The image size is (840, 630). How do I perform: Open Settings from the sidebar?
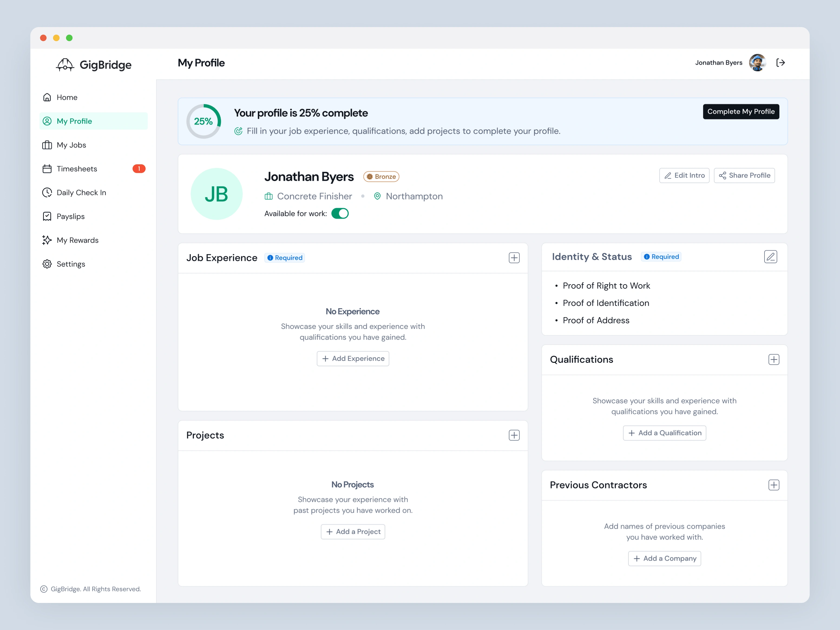coord(71,264)
